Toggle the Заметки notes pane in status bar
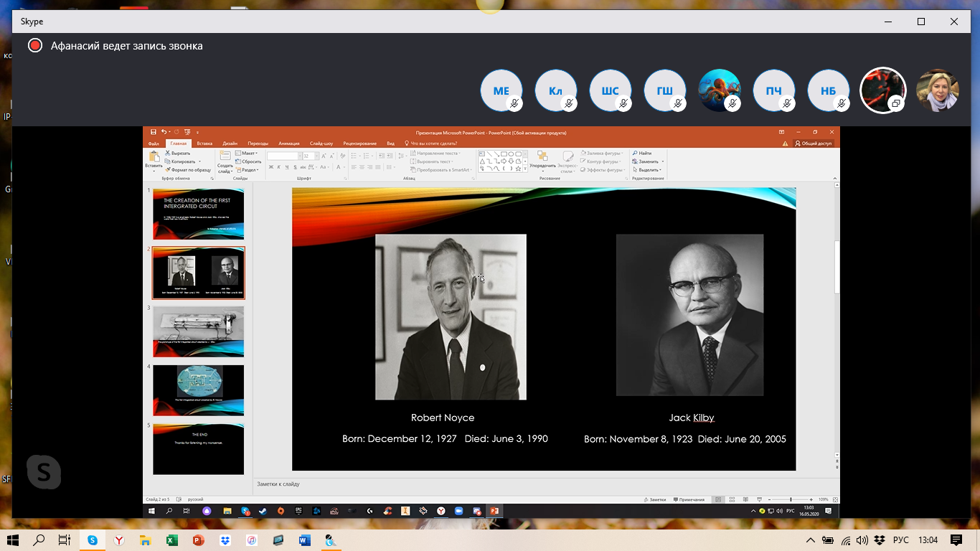The height and width of the screenshot is (551, 980). (656, 499)
